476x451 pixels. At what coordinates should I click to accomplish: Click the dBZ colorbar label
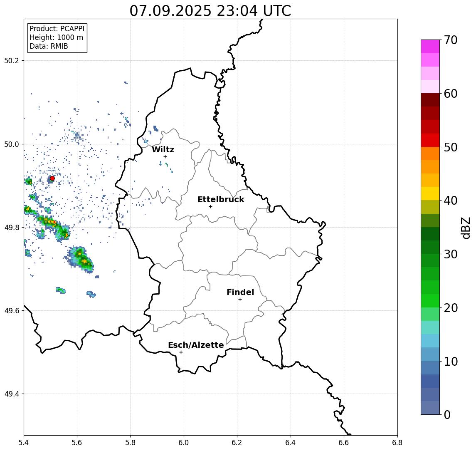[465, 228]
